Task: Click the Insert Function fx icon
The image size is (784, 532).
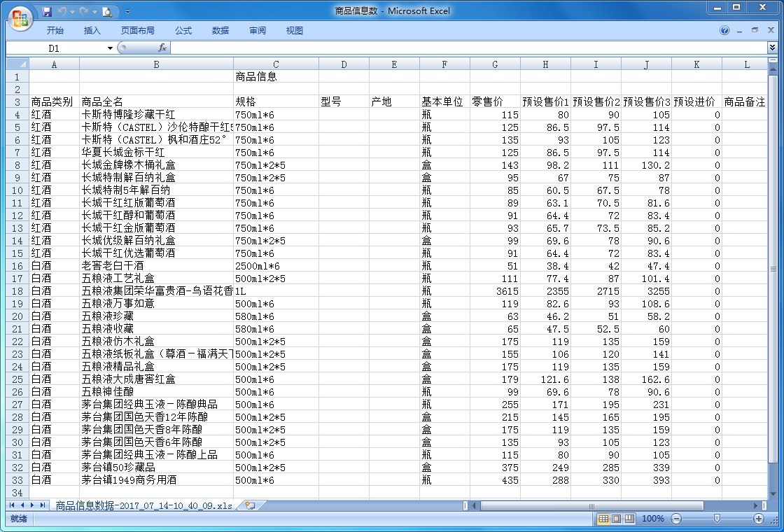Action: click(x=162, y=48)
